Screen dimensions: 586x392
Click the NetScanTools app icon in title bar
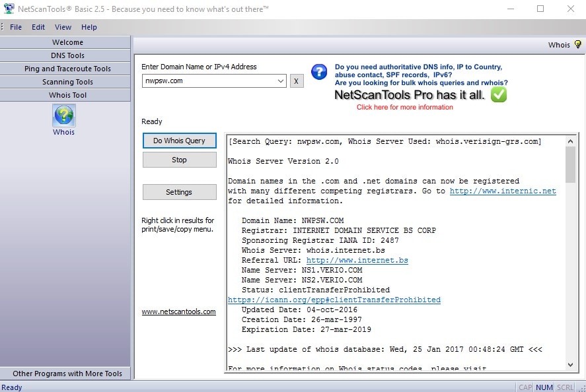pos(9,9)
